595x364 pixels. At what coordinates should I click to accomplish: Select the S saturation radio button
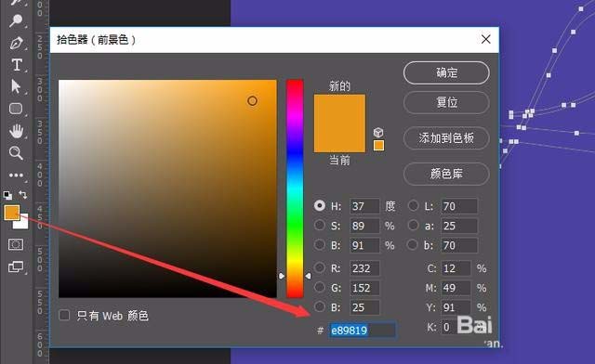pos(320,226)
